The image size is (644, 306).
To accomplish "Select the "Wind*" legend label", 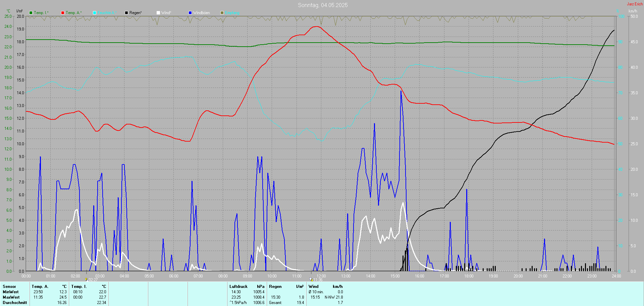I will 166,13.
